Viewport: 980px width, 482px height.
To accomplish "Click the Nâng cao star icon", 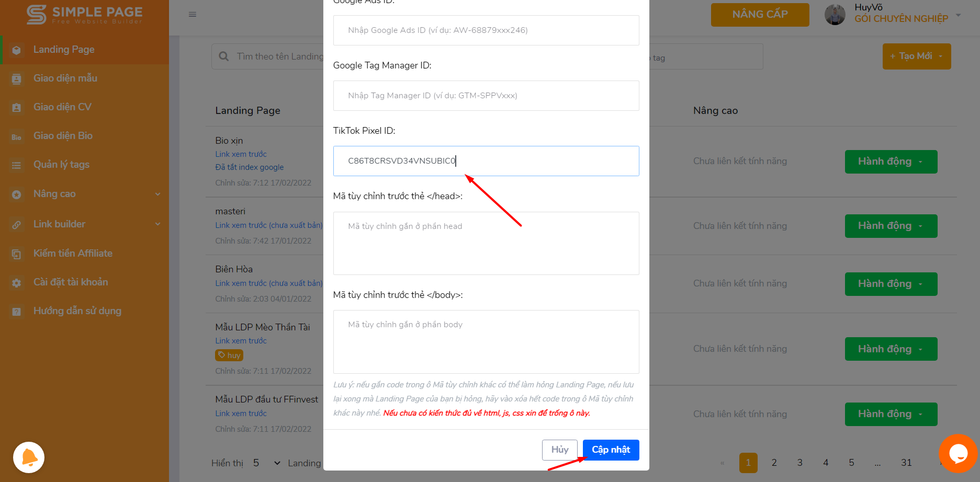I will 17,194.
